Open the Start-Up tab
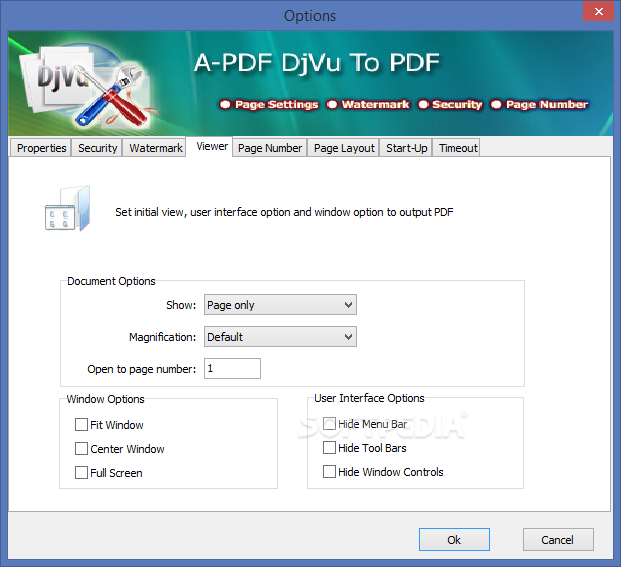621x567 pixels. coord(406,148)
